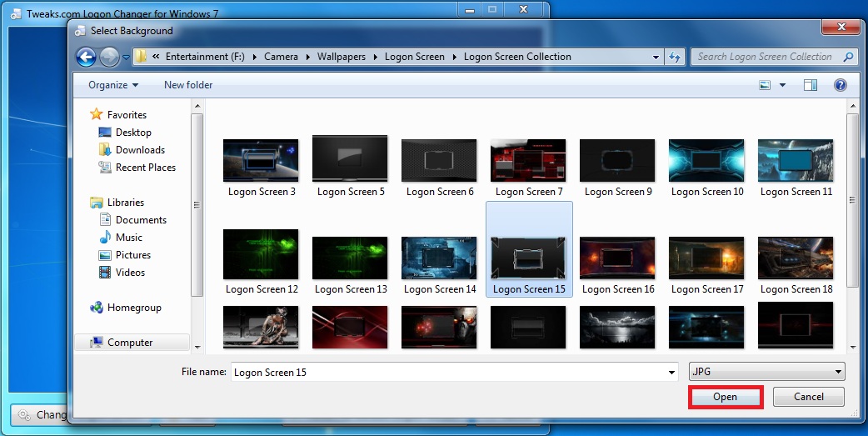Select the Logon Screen 6 thumbnail

tap(439, 161)
